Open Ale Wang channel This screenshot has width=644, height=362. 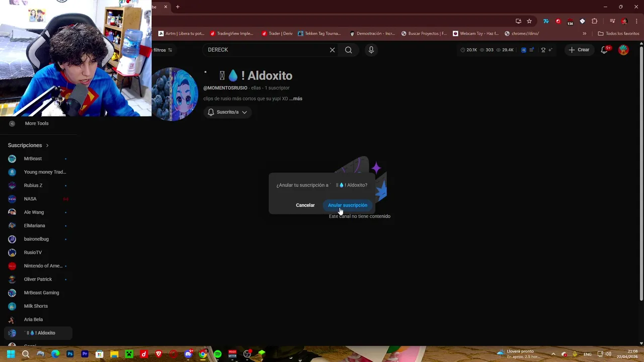[x=38, y=212]
